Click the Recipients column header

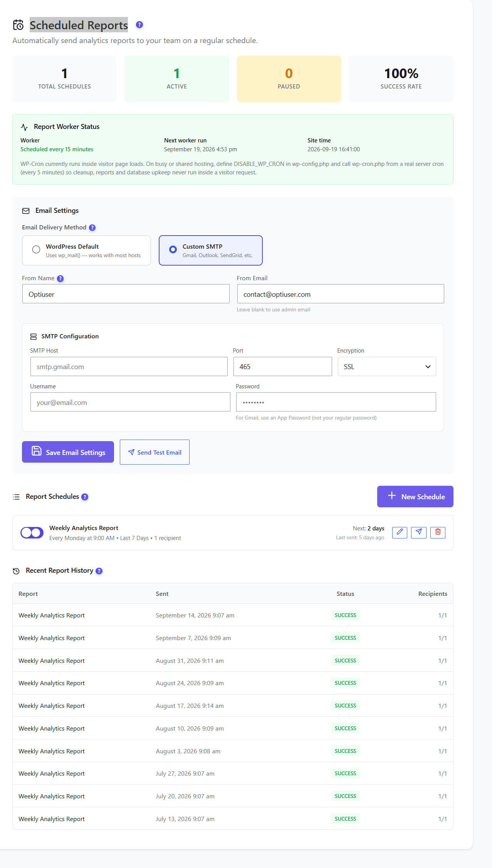(x=433, y=594)
